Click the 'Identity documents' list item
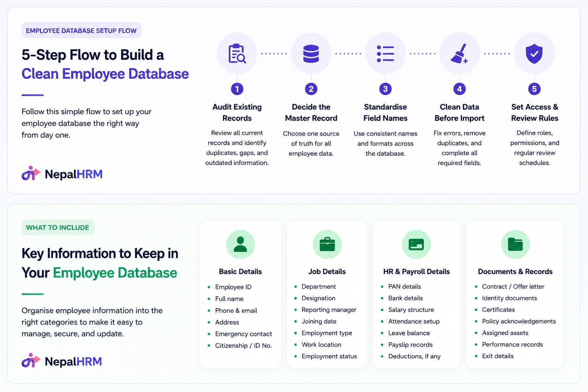This screenshot has height=392, width=588. (510, 298)
